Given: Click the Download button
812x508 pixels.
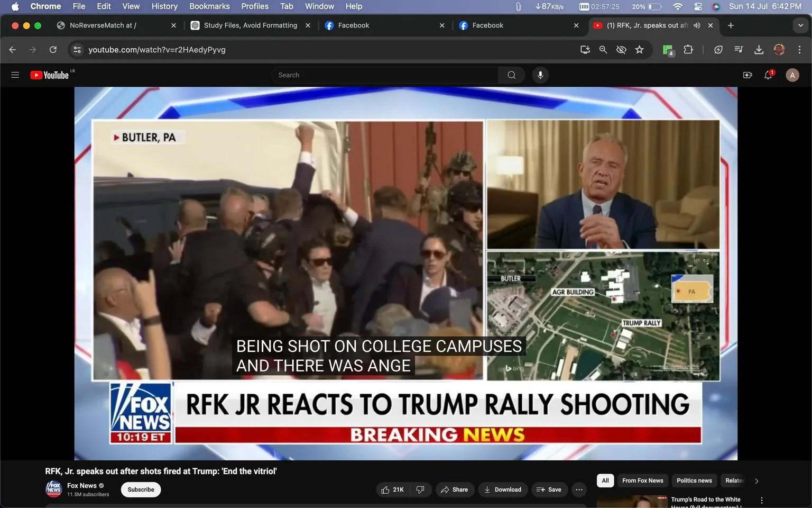Looking at the screenshot, I should point(503,489).
